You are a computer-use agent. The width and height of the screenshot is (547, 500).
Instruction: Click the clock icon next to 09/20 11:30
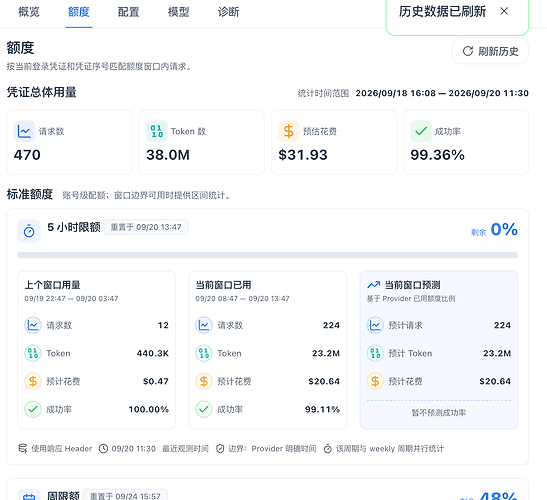pyautogui.click(x=103, y=448)
